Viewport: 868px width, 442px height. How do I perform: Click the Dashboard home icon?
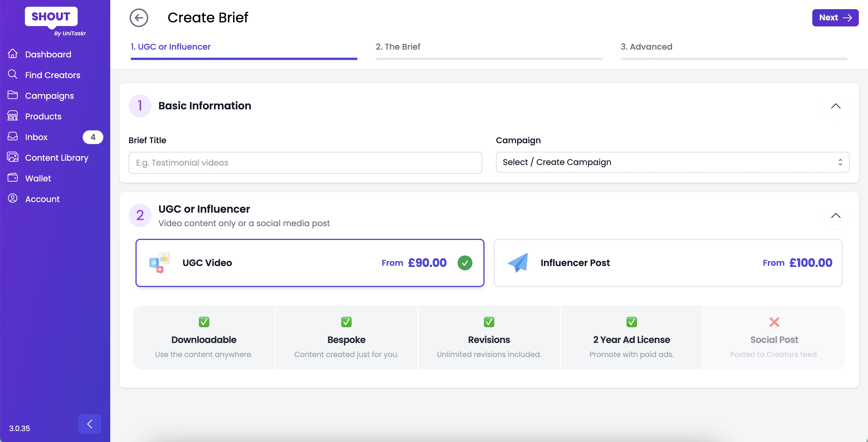pos(12,54)
